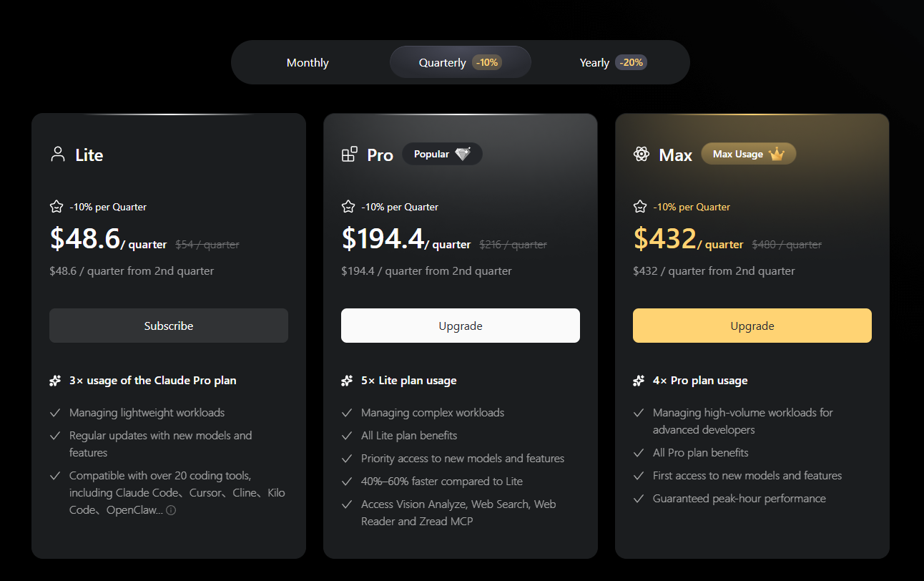
Task: Click the Popular badge on Pro
Action: tap(442, 154)
